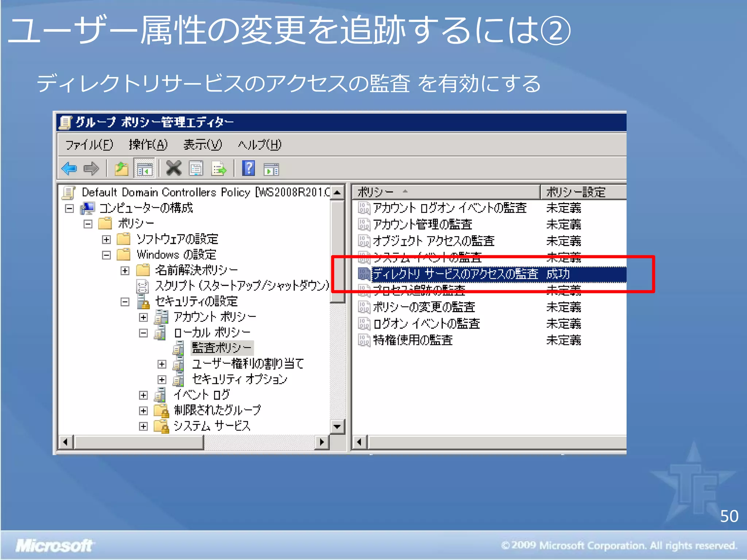The height and width of the screenshot is (560, 747).
Task: Click tree pane scroll left arrow
Action: click(x=66, y=442)
